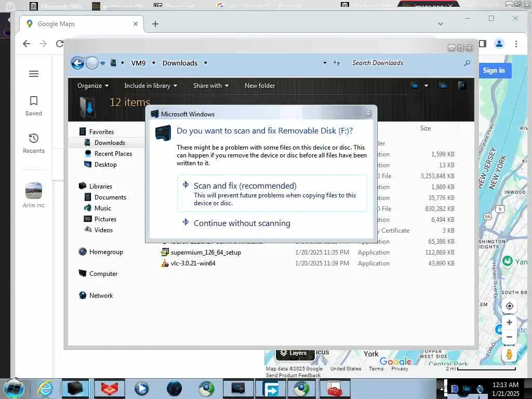This screenshot has height=399, width=532.
Task: Select Downloads in the address breadcrumb
Action: click(x=180, y=63)
